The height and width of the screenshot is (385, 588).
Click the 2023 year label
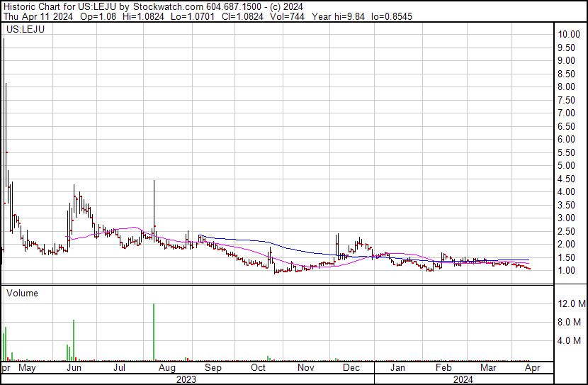186,379
